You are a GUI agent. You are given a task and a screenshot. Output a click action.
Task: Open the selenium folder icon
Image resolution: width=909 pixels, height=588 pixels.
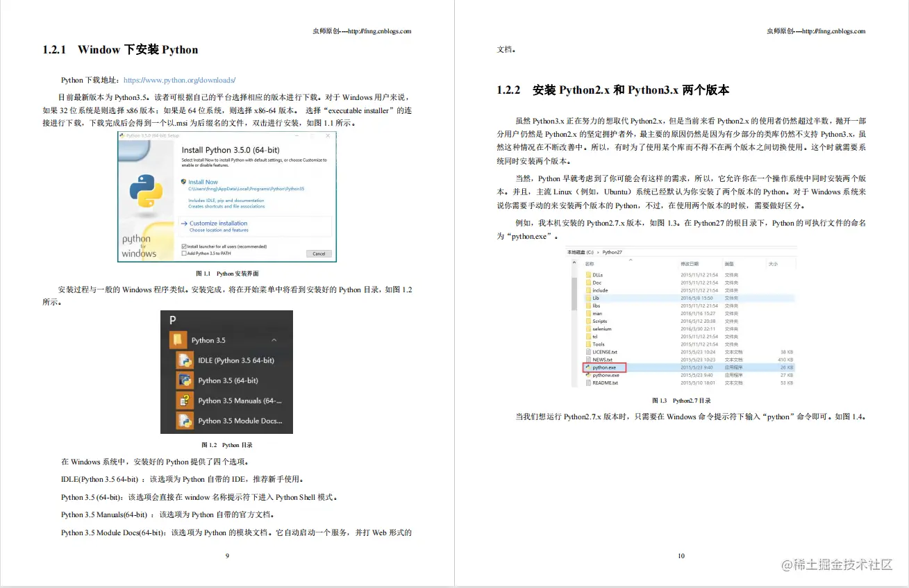click(x=587, y=329)
